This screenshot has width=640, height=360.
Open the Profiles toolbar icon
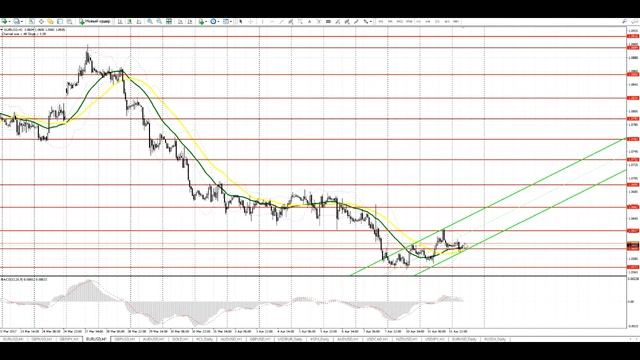click(17, 21)
